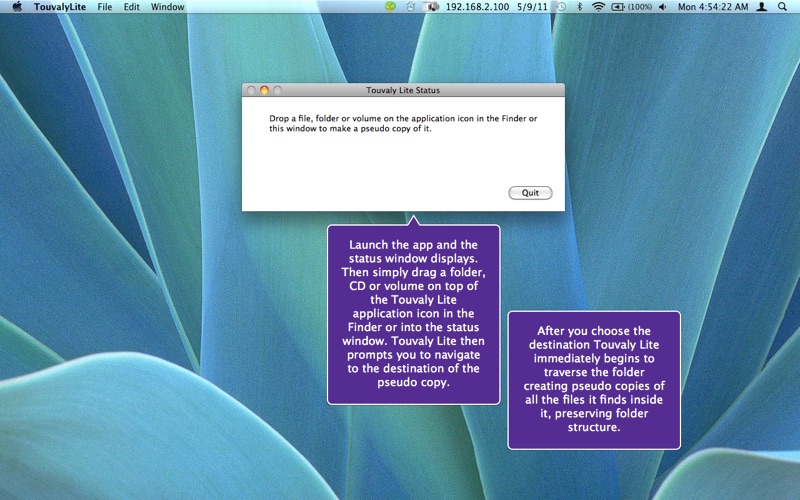Open the Bluetooth status menu
The height and width of the screenshot is (500, 800).
(579, 7)
